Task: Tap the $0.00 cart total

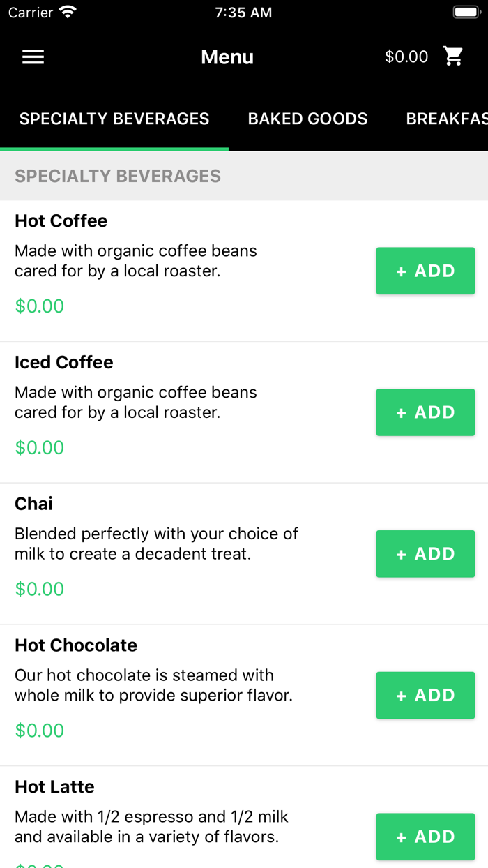Action: click(x=406, y=57)
